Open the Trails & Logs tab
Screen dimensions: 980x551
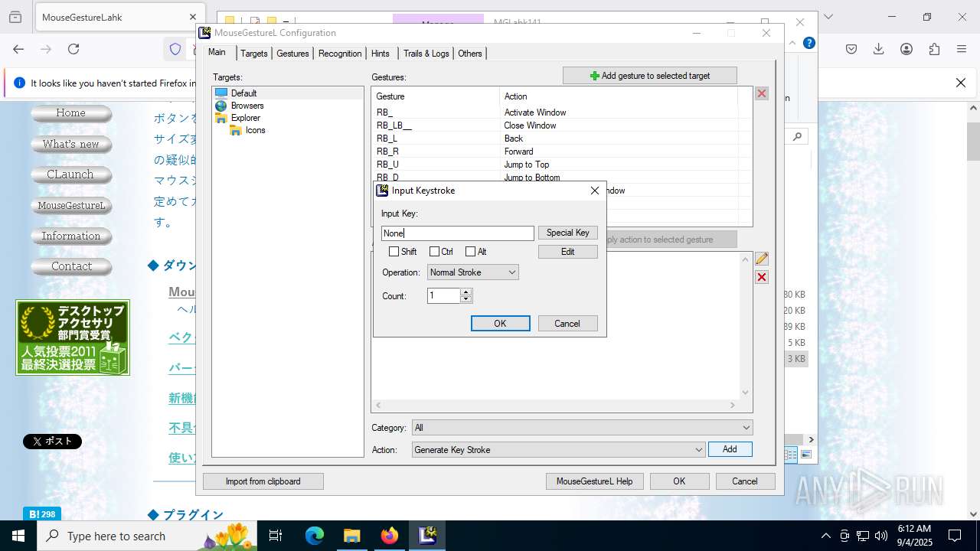tap(426, 54)
